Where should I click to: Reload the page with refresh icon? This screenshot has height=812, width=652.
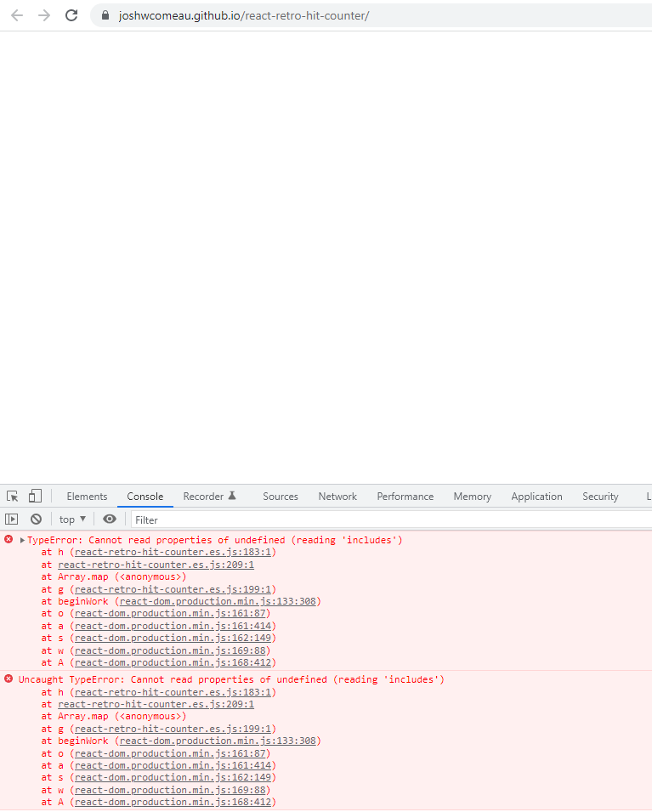tap(71, 15)
